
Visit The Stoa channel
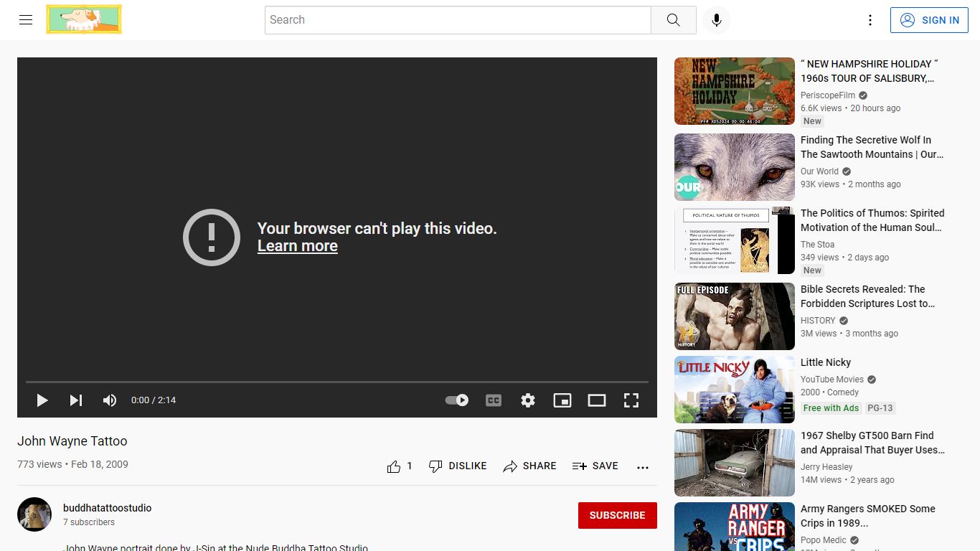point(818,245)
